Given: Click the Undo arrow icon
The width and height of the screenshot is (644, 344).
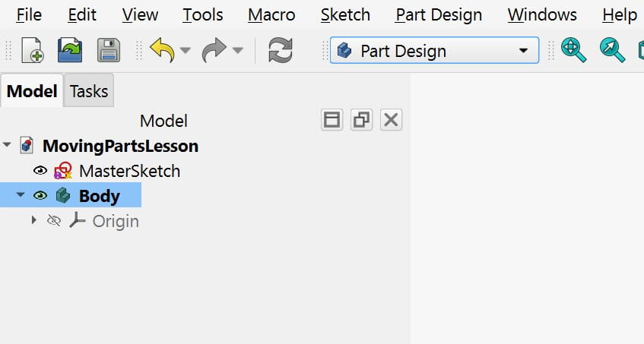Looking at the screenshot, I should (x=161, y=51).
